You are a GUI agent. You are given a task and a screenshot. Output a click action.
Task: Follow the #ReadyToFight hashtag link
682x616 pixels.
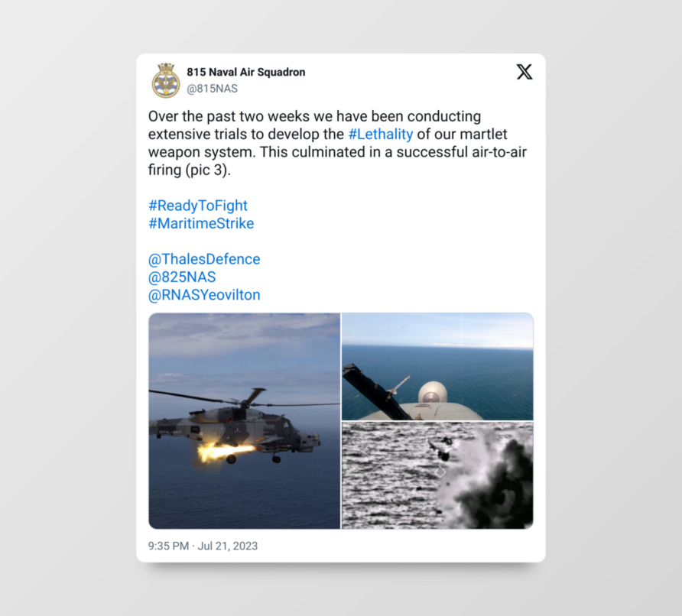[198, 206]
